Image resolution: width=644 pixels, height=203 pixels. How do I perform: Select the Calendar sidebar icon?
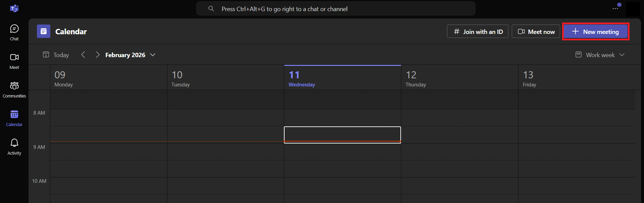[x=14, y=118]
